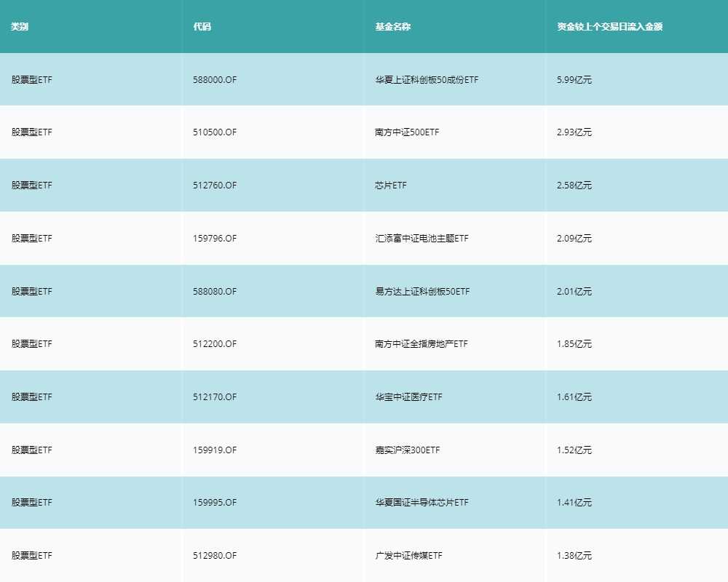This screenshot has width=728, height=582.
Task: Select the 2.09亿元 inflow value
Action: point(574,238)
